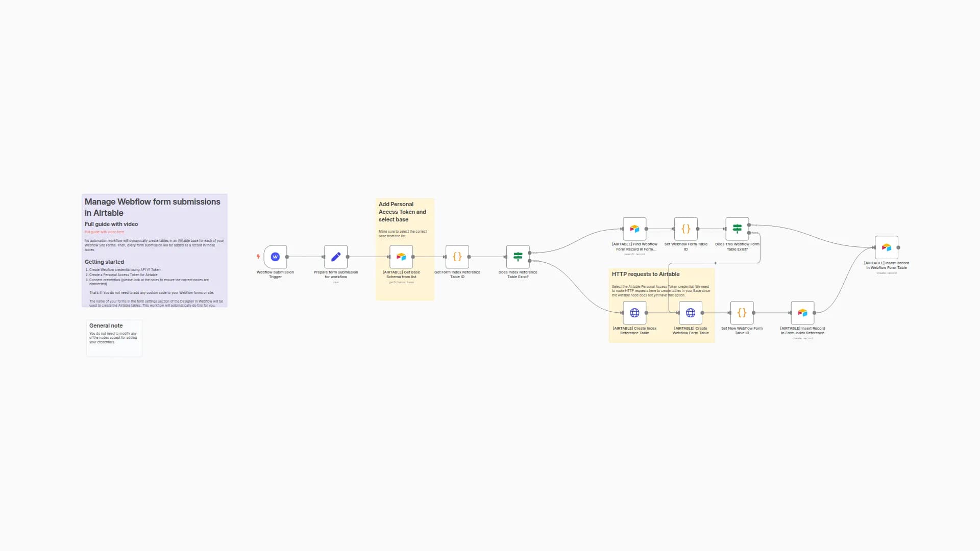This screenshot has height=551, width=980.
Task: Click the 'Getting started' heading text
Action: click(104, 262)
